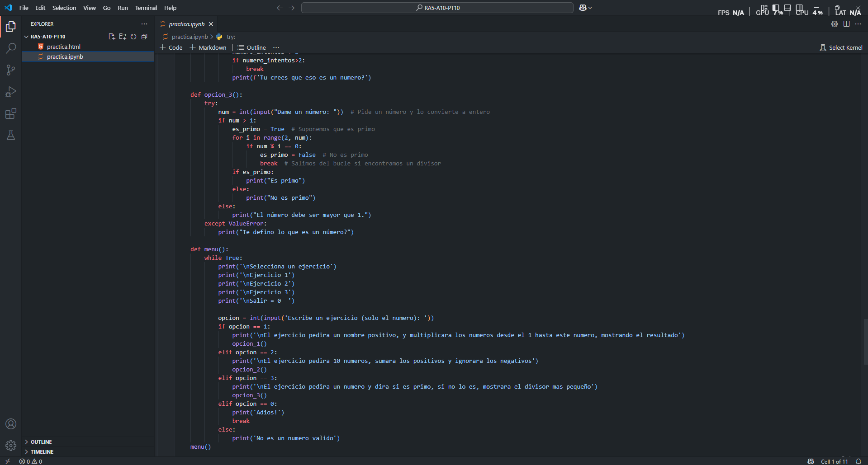
Task: Open the Copilot chat icon in title bar
Action: [583, 8]
